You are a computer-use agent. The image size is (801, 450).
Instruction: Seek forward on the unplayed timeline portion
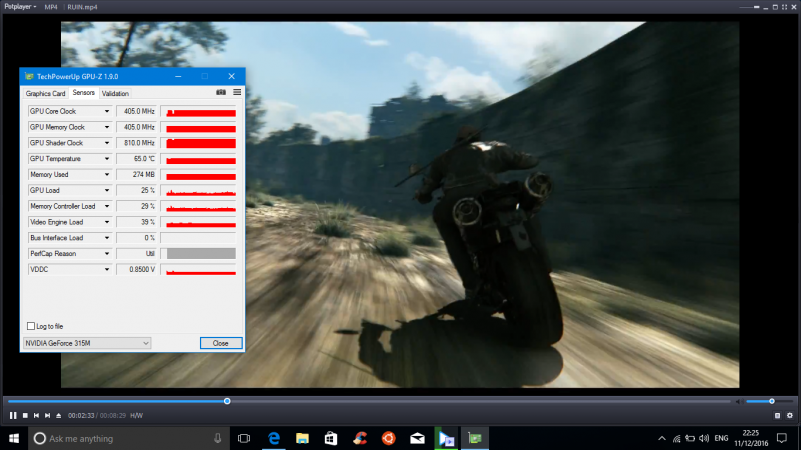[x=480, y=401]
